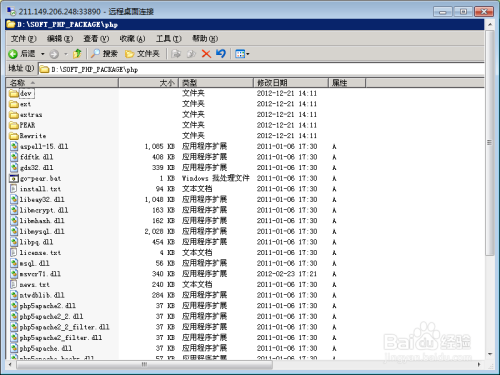This screenshot has height=375, width=500.
Task: Open the File (文件) menu
Action: (23, 39)
